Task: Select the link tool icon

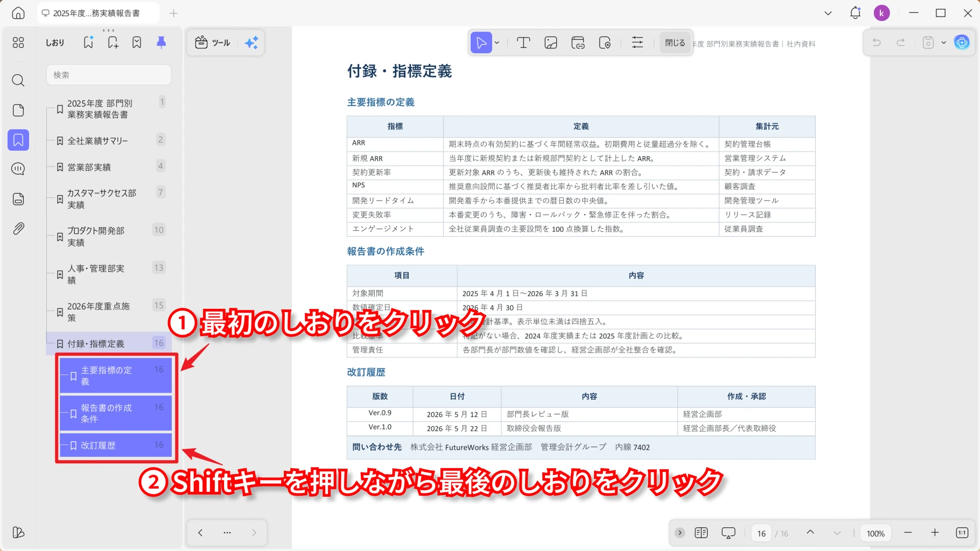Action: pos(578,43)
